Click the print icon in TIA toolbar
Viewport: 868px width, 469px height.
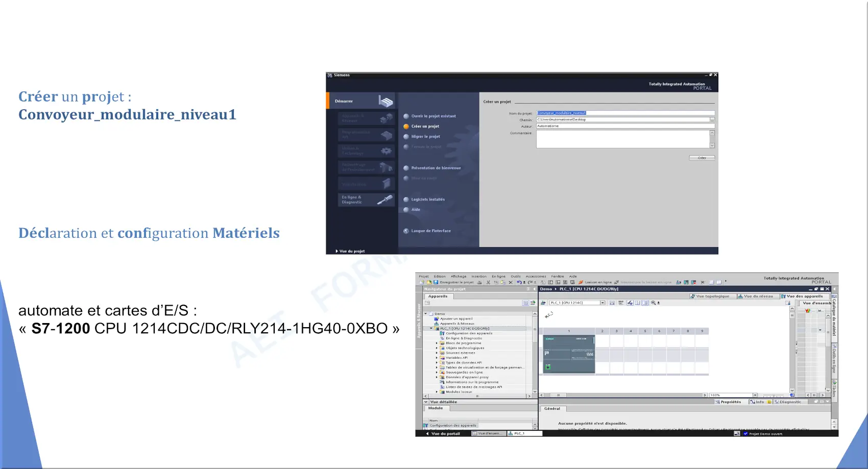[x=479, y=282]
